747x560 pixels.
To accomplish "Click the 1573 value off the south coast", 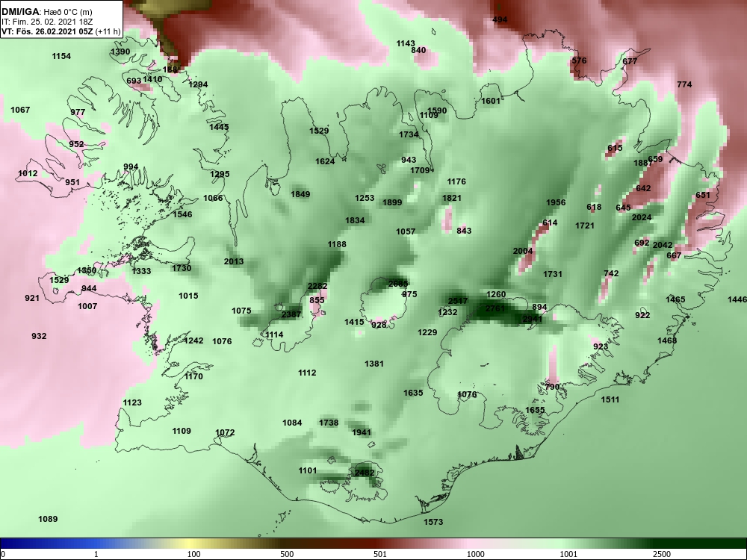I will click(x=433, y=522).
